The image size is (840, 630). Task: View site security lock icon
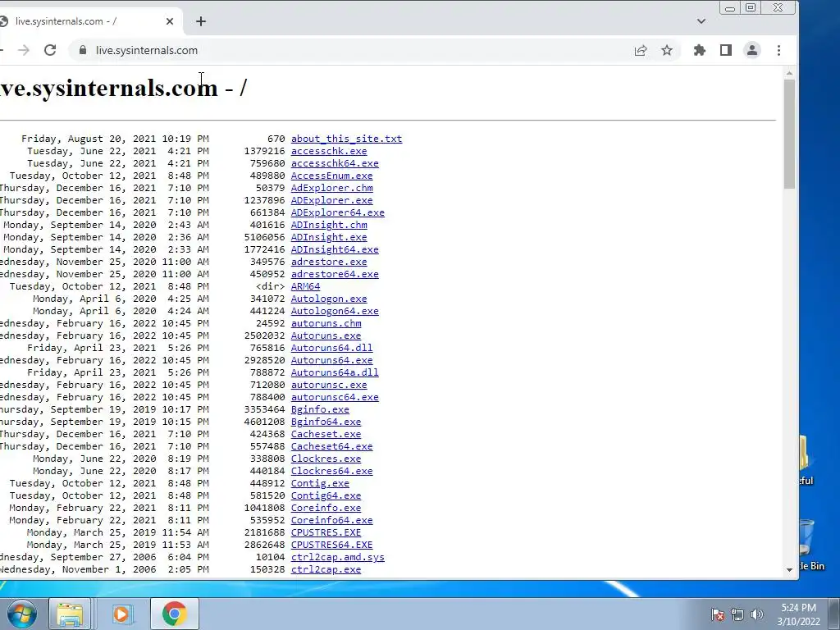point(82,50)
